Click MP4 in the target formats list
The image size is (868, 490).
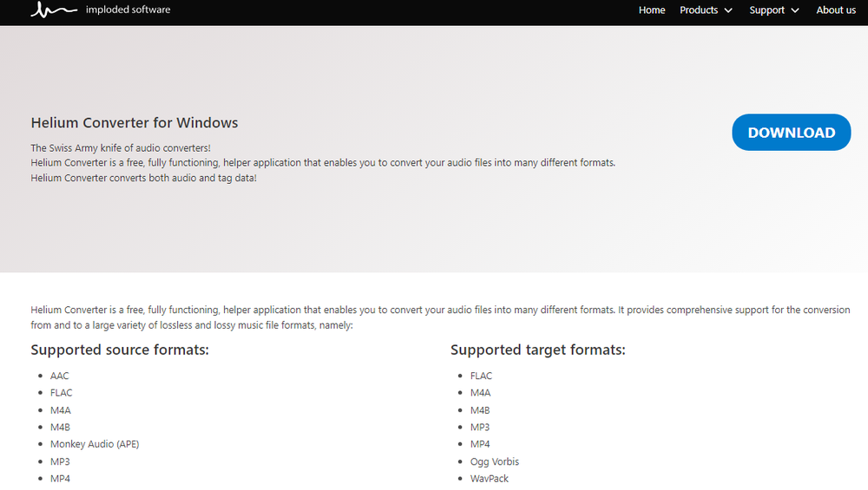(480, 444)
